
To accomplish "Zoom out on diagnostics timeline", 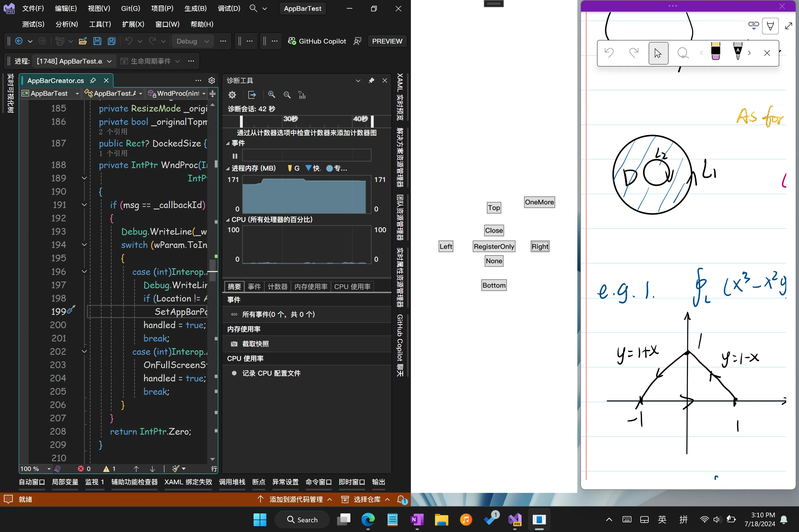I will tap(287, 95).
